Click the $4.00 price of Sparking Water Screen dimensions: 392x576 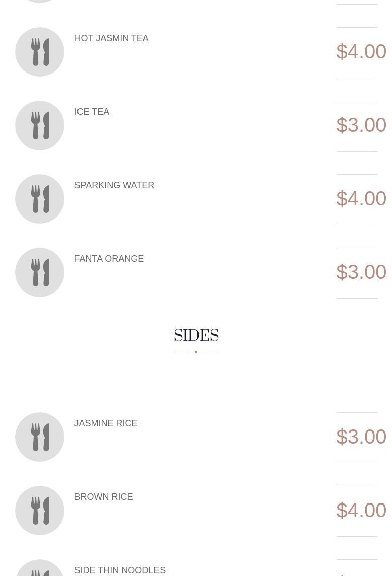coord(361,199)
